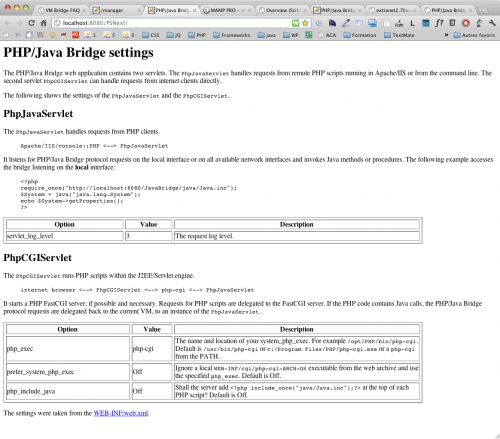Open the screen capture monitors extension icon
The height and width of the screenshot is (439, 500).
(x=372, y=23)
